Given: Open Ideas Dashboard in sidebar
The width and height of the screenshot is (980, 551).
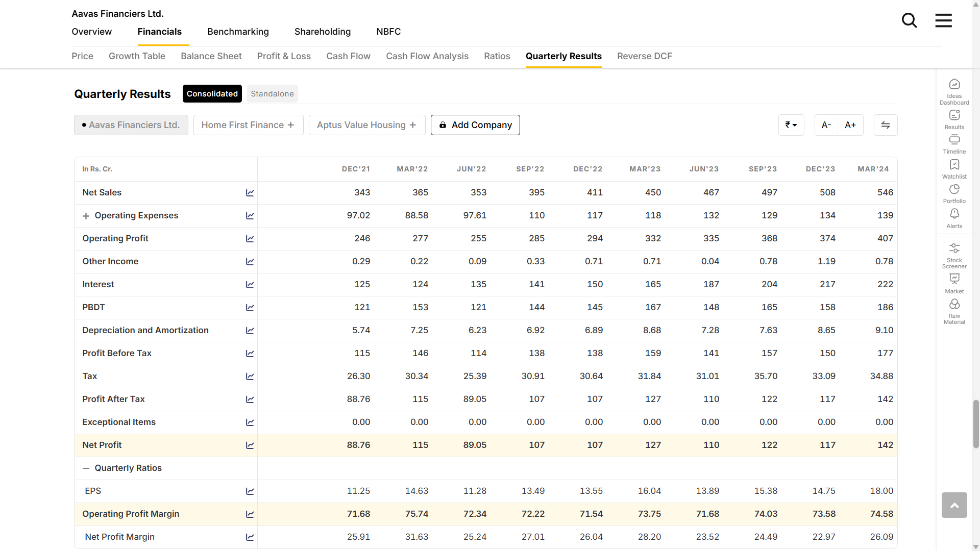Looking at the screenshot, I should (954, 91).
